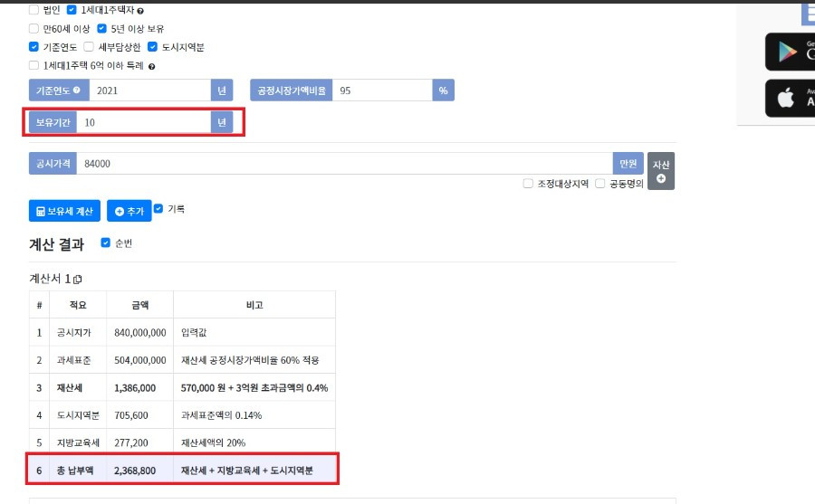Click 만원 unit label

point(628,164)
